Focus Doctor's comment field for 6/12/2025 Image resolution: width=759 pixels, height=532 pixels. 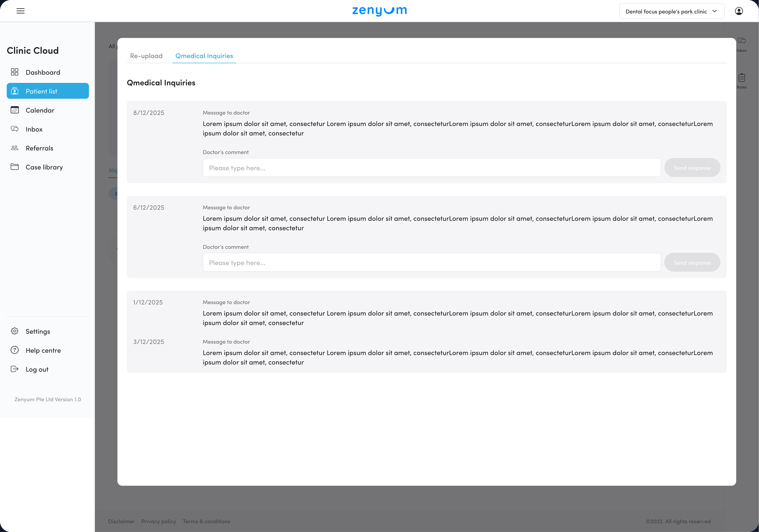(x=431, y=262)
